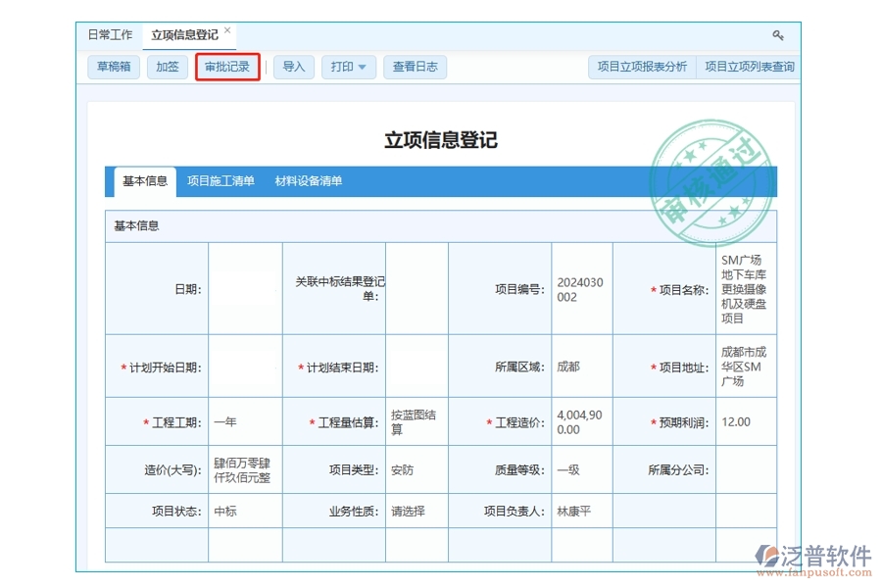Image resolution: width=882 pixels, height=588 pixels.
Task: Click the key icon at top right
Action: (x=778, y=33)
